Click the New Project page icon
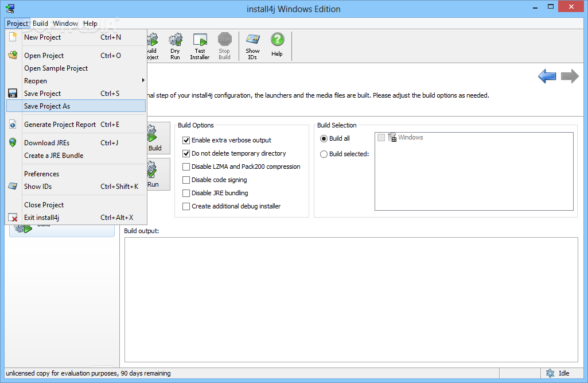The width and height of the screenshot is (588, 383). tap(13, 37)
